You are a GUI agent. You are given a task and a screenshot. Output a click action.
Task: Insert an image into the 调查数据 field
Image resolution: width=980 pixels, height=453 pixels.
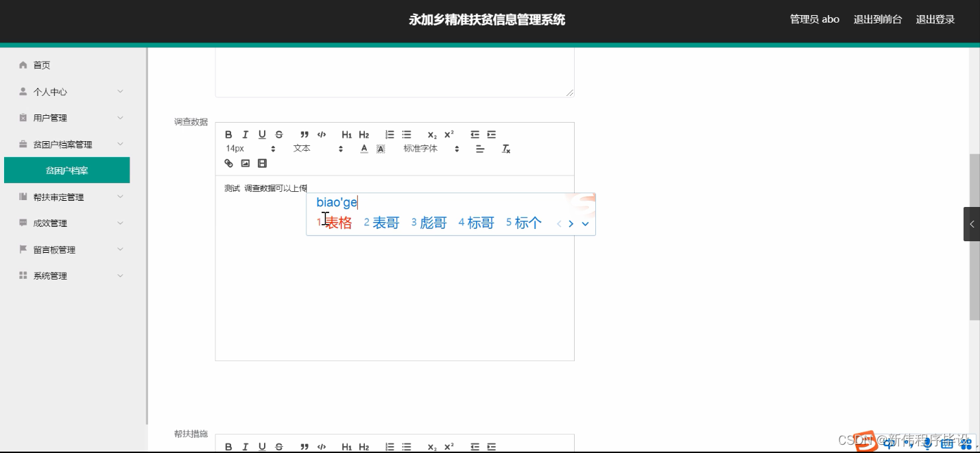(x=245, y=163)
